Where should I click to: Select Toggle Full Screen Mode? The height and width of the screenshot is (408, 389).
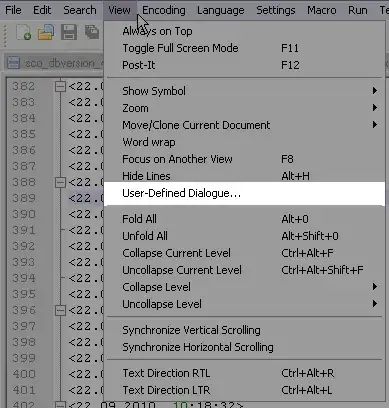[x=245, y=48]
